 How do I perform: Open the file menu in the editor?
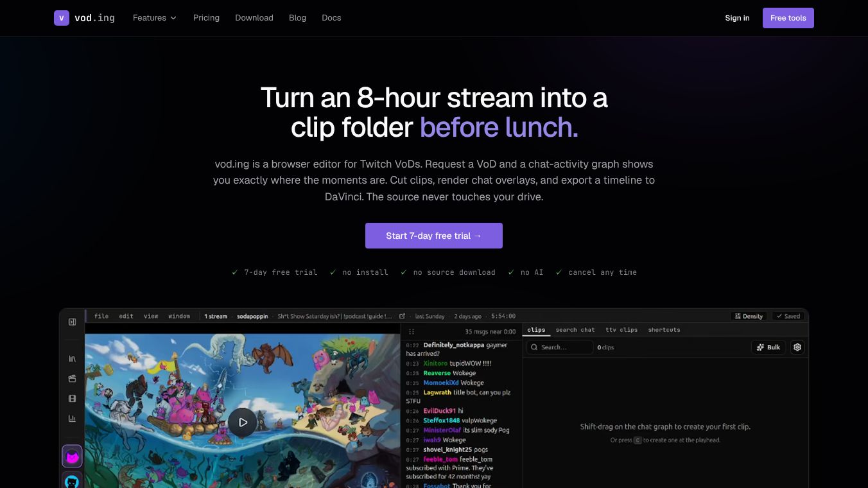pos(101,317)
